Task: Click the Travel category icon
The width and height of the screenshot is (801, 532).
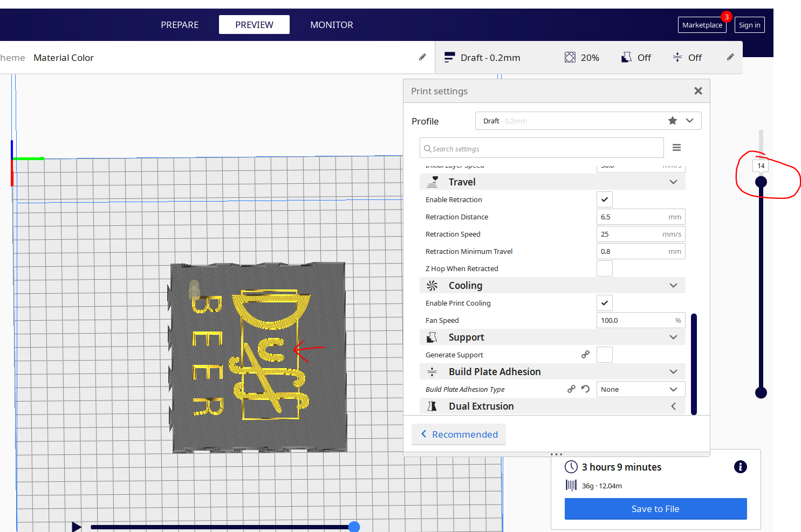Action: [433, 182]
